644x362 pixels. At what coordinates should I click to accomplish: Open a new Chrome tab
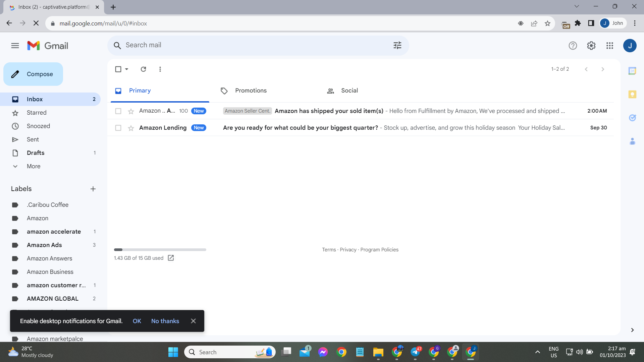click(x=113, y=7)
